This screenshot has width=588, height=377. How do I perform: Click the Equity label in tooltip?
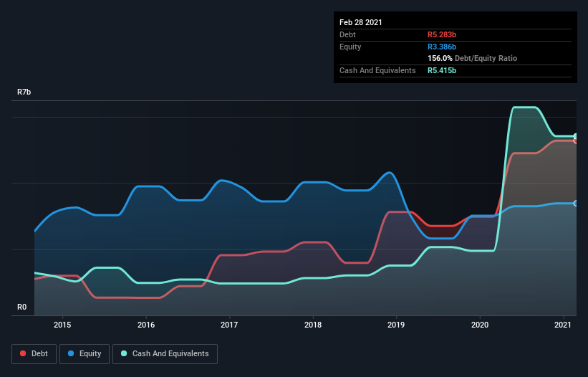pyautogui.click(x=350, y=47)
